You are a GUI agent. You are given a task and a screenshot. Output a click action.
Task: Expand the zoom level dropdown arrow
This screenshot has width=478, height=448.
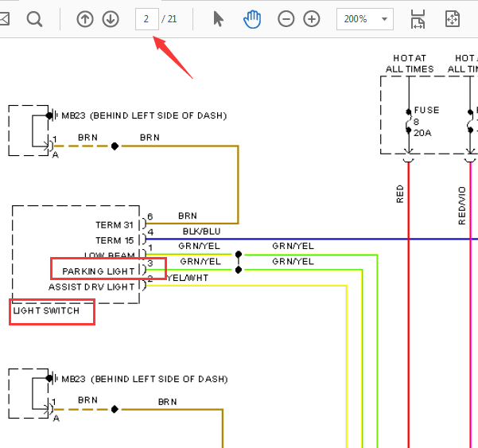tap(384, 19)
